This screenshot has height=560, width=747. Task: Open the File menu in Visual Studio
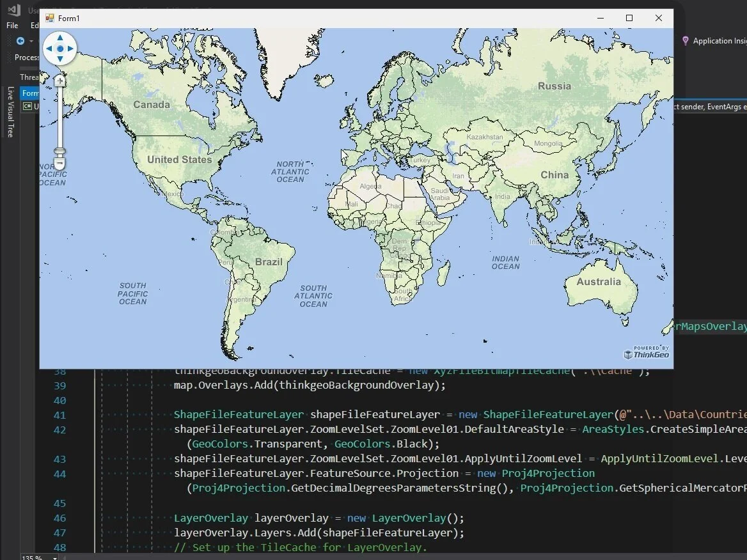tap(12, 25)
